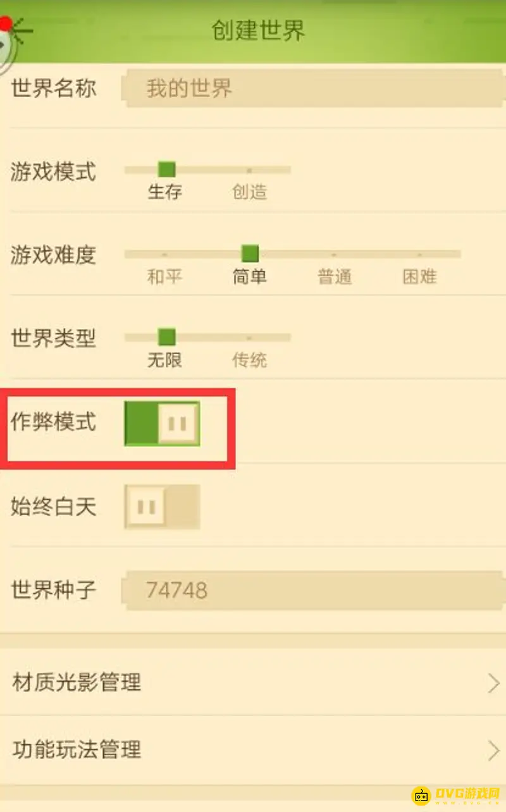The height and width of the screenshot is (812, 506).
Task: Click the green 简单 difficulty slider handle
Action: click(x=250, y=254)
